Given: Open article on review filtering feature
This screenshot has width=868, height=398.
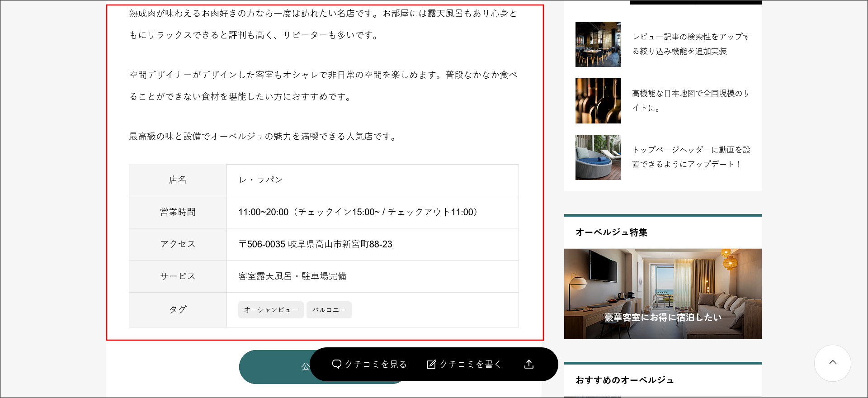Looking at the screenshot, I should click(691, 44).
